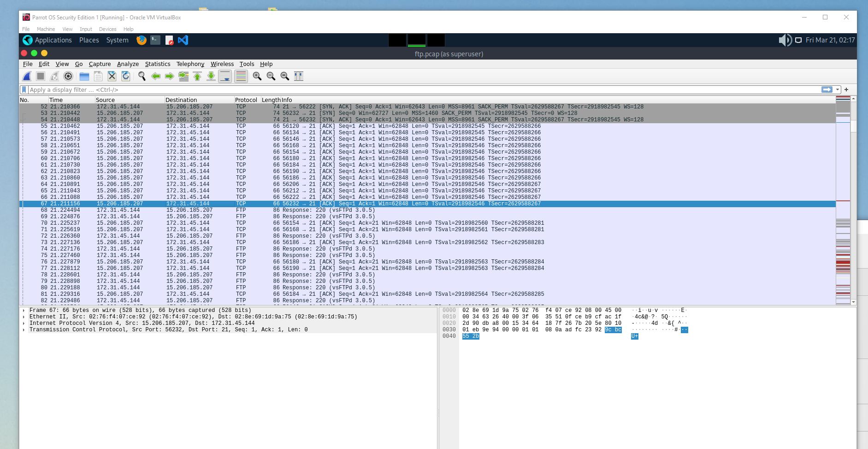Select packet 52 SYN ACK row
This screenshot has height=449, width=868.
[427, 107]
